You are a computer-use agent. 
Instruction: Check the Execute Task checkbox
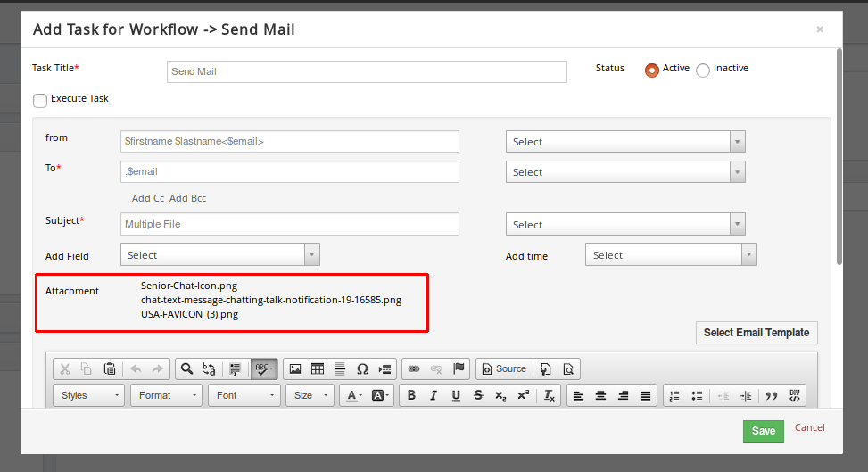point(40,100)
